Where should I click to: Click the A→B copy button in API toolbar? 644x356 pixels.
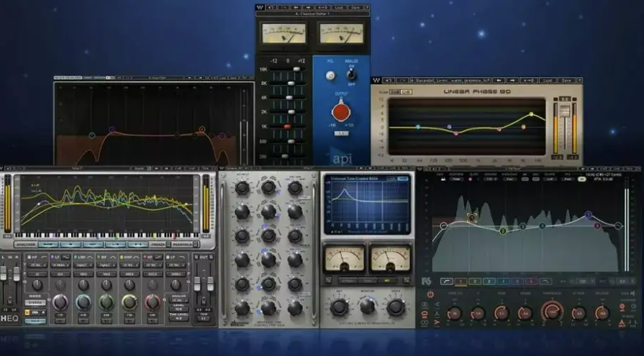coord(322,7)
